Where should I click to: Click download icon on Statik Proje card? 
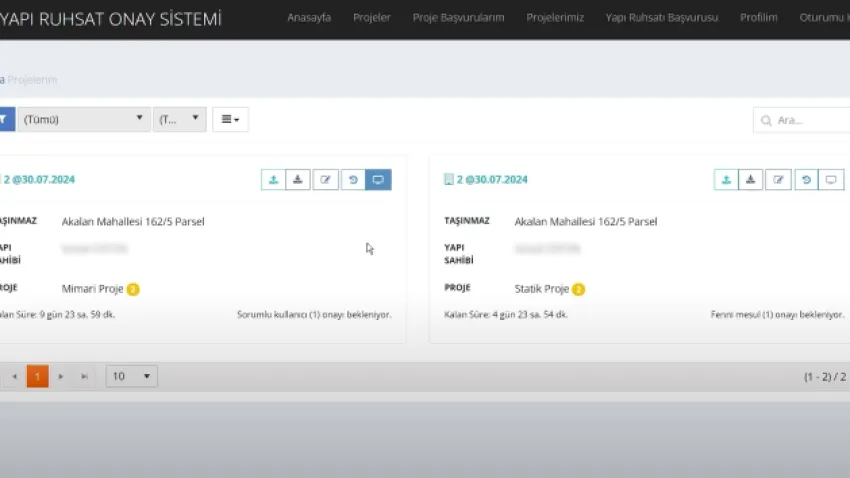[752, 180]
